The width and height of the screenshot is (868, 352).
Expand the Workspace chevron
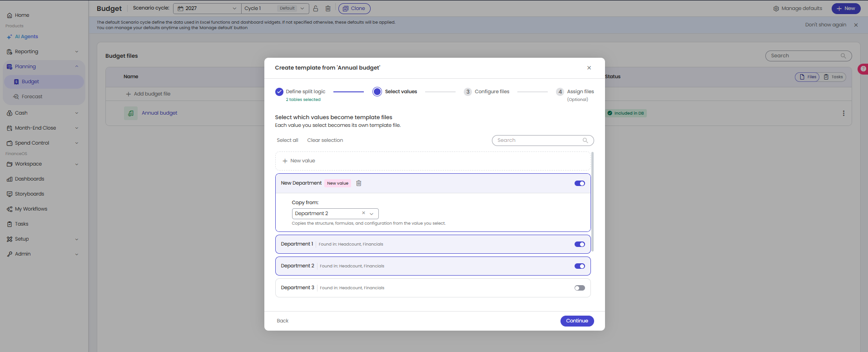(x=77, y=164)
